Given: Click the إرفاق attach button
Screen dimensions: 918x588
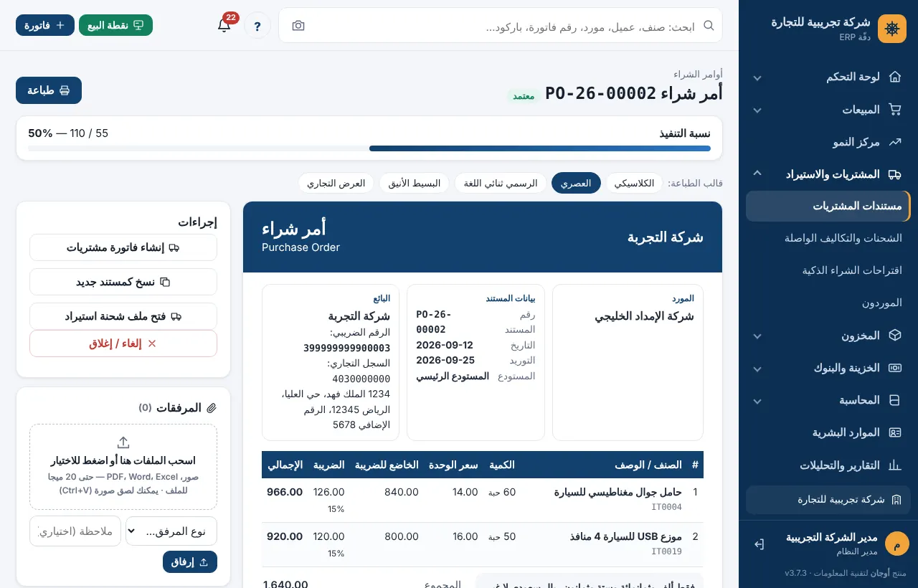Looking at the screenshot, I should pyautogui.click(x=190, y=562).
